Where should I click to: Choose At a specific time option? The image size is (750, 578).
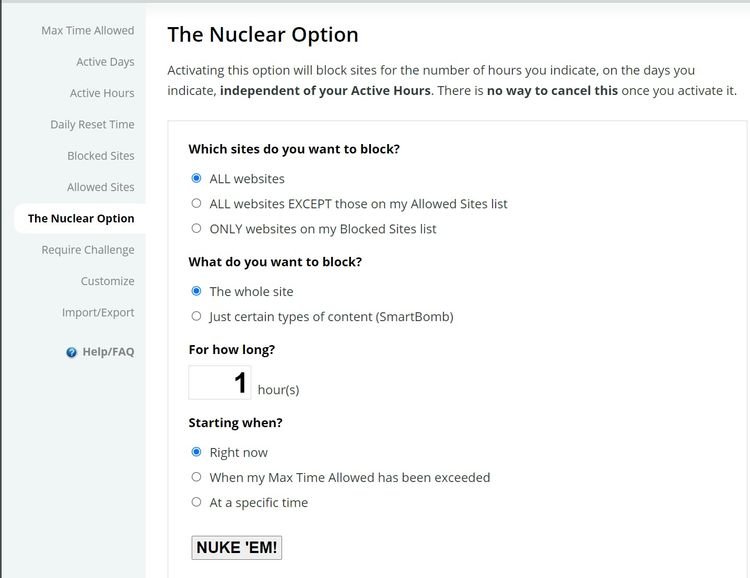coord(196,503)
